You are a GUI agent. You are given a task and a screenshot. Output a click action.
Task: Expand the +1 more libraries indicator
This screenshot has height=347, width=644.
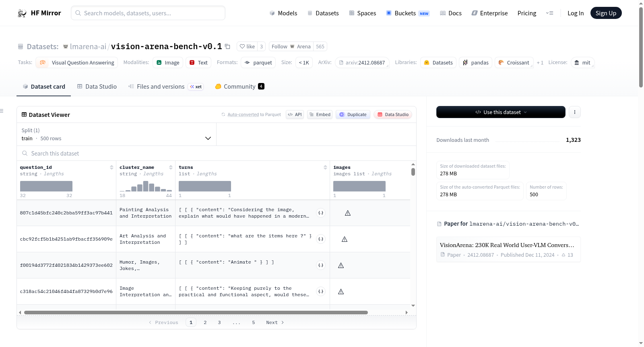point(540,62)
